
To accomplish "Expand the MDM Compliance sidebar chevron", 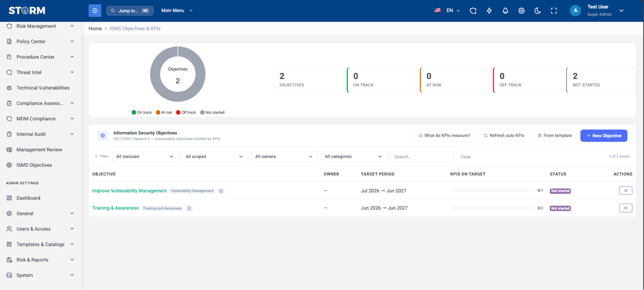I will (72, 118).
